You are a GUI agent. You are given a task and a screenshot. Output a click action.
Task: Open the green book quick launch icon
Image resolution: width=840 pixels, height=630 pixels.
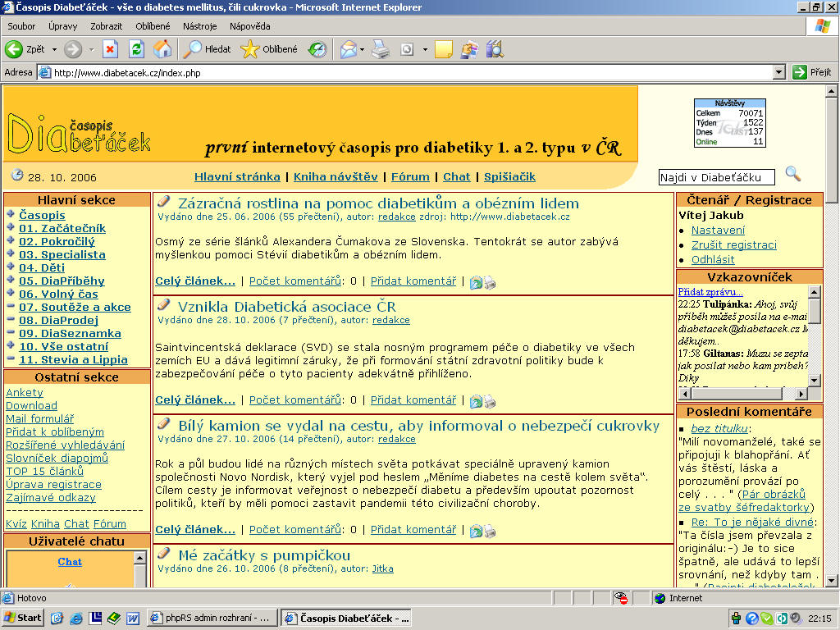point(114,619)
